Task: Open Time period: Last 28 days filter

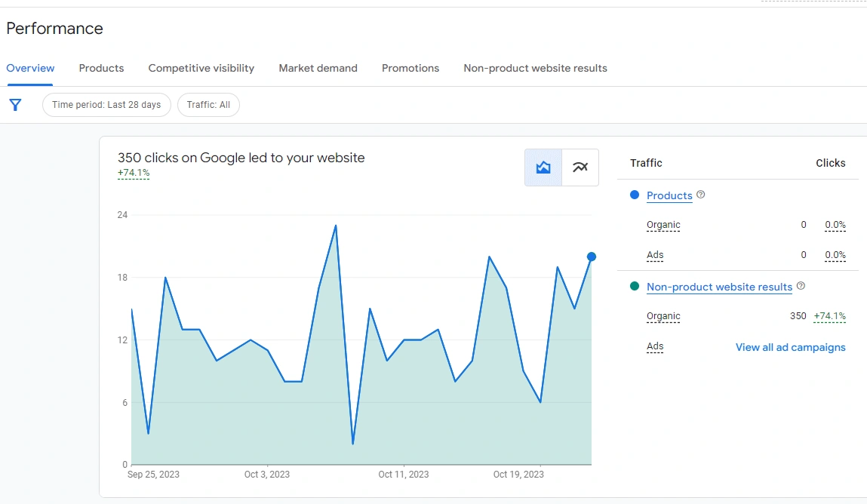Action: [x=106, y=105]
